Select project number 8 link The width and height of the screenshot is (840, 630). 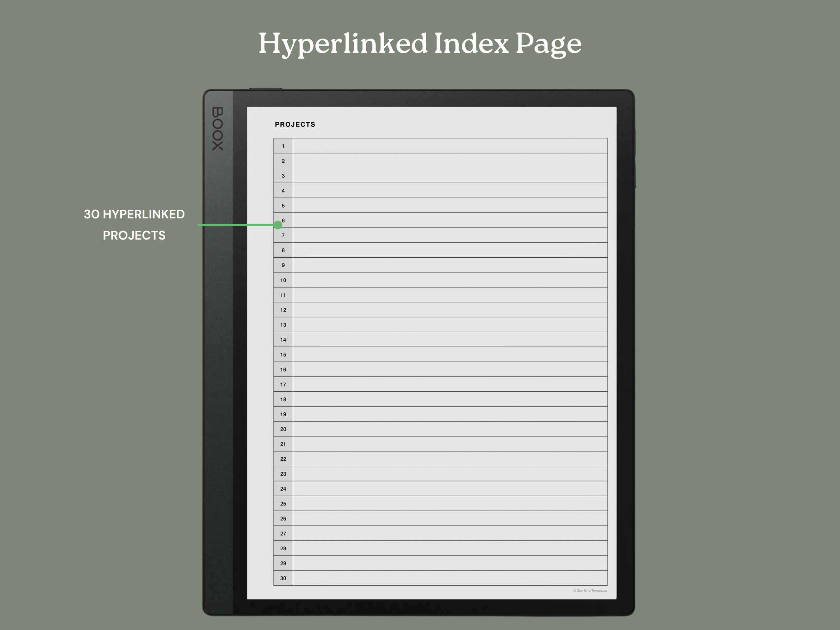point(283,250)
